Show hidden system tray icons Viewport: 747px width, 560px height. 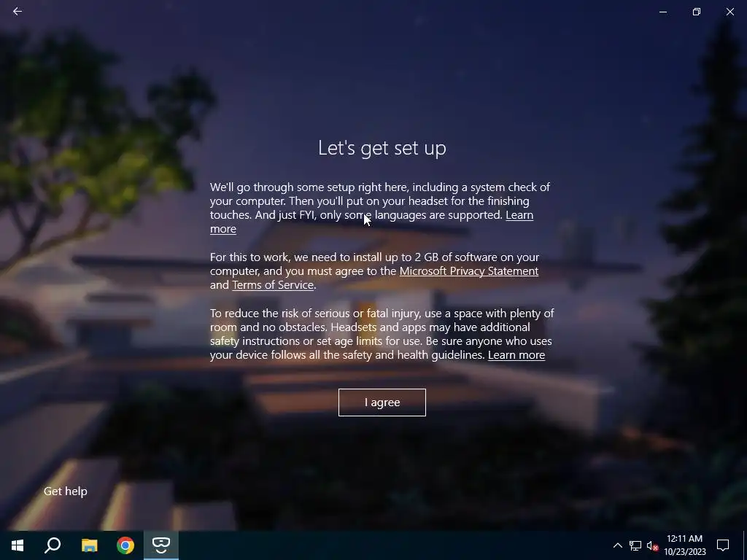(617, 545)
